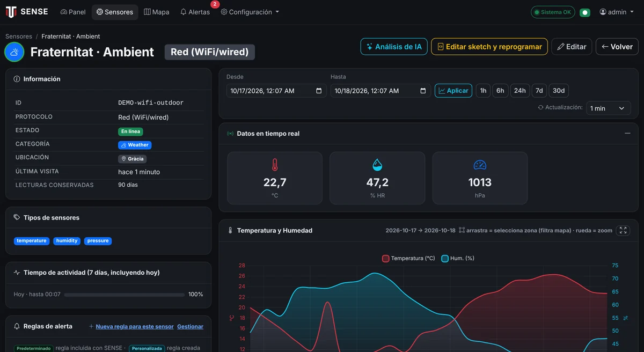Click the Personalizada rule badge
The image size is (644, 352).
click(x=147, y=348)
